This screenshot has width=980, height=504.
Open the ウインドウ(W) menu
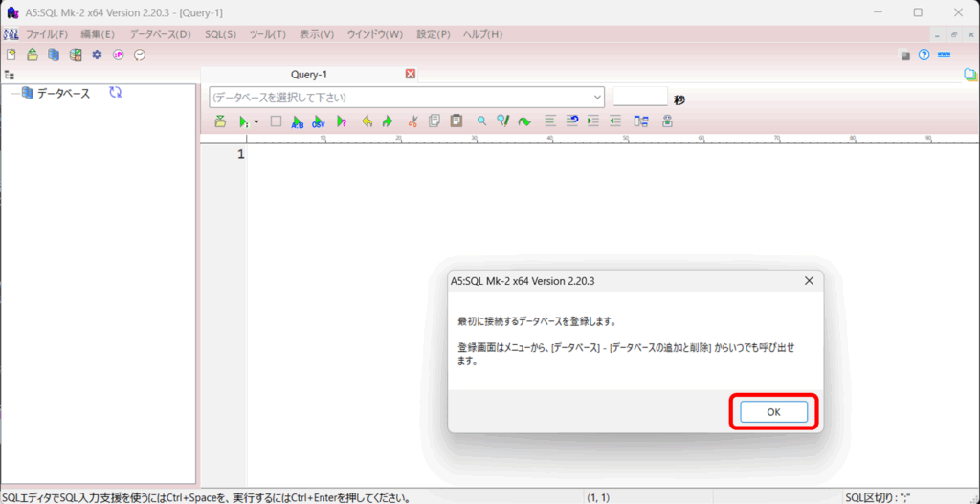click(375, 34)
